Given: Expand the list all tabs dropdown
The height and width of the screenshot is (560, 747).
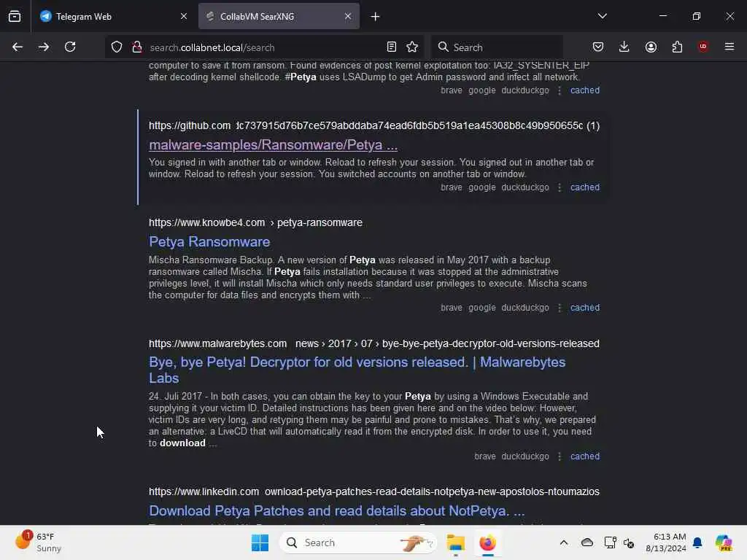Looking at the screenshot, I should click(602, 16).
